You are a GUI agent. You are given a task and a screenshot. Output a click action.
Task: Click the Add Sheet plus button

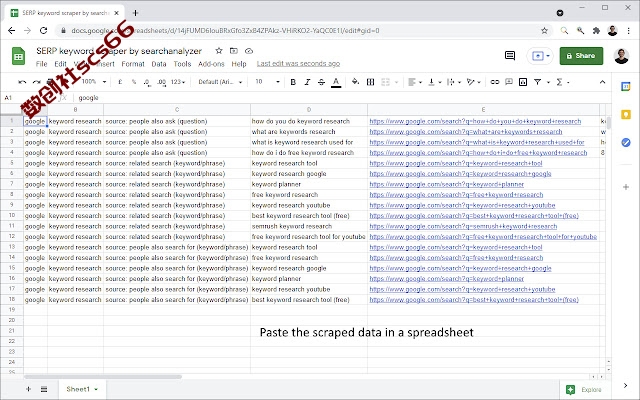coord(28,389)
